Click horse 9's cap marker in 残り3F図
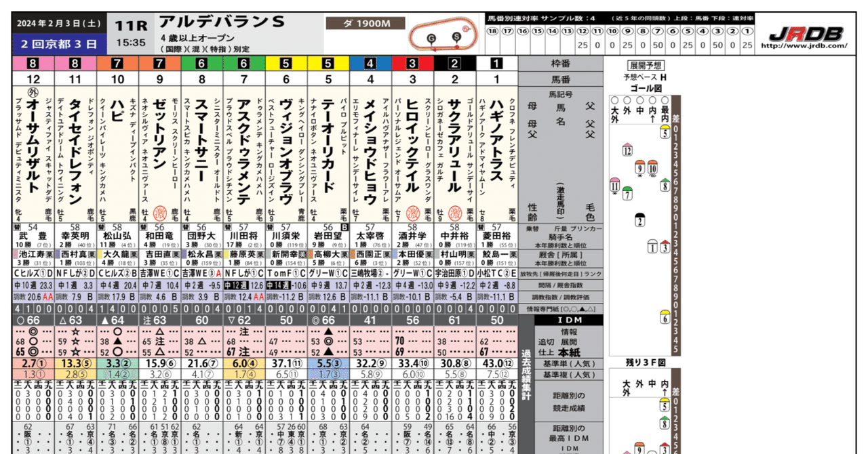 coord(639,449)
